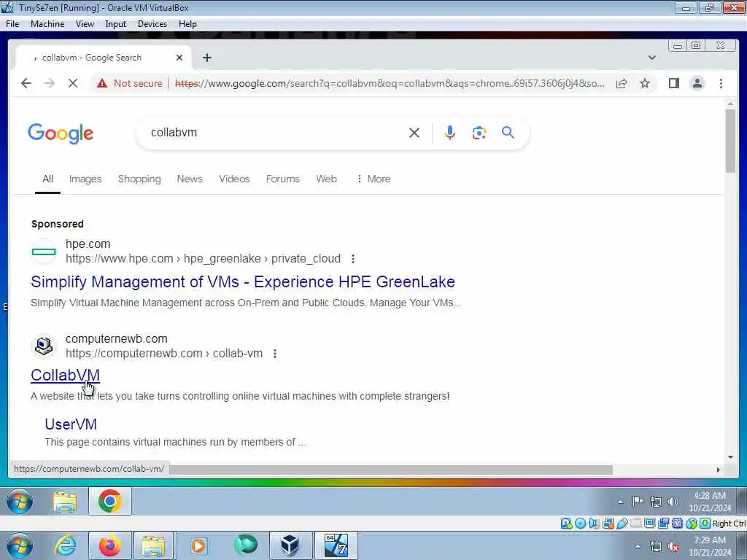Open the UserVM sub-link
The width and height of the screenshot is (747, 560).
coord(71,424)
